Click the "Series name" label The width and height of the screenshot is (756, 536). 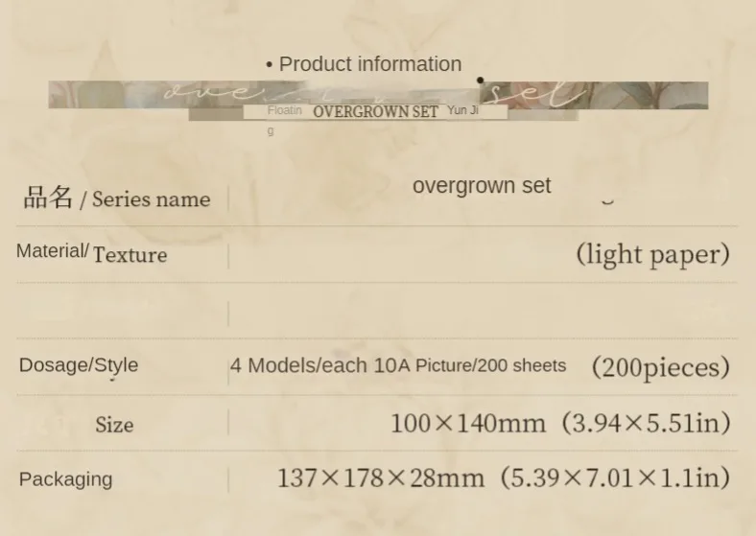151,199
